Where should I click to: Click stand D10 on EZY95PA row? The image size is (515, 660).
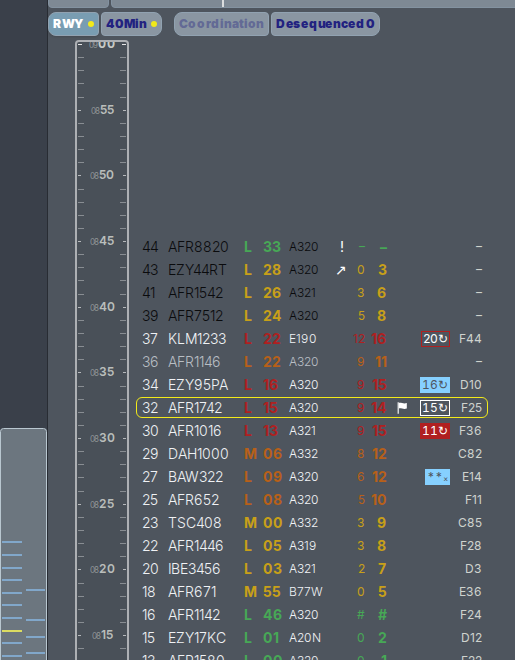pos(471,385)
